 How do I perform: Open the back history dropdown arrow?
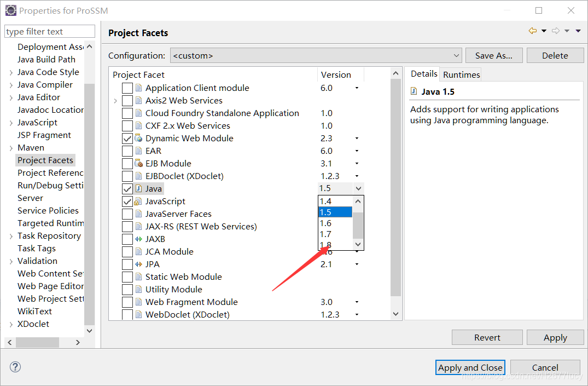tap(544, 31)
